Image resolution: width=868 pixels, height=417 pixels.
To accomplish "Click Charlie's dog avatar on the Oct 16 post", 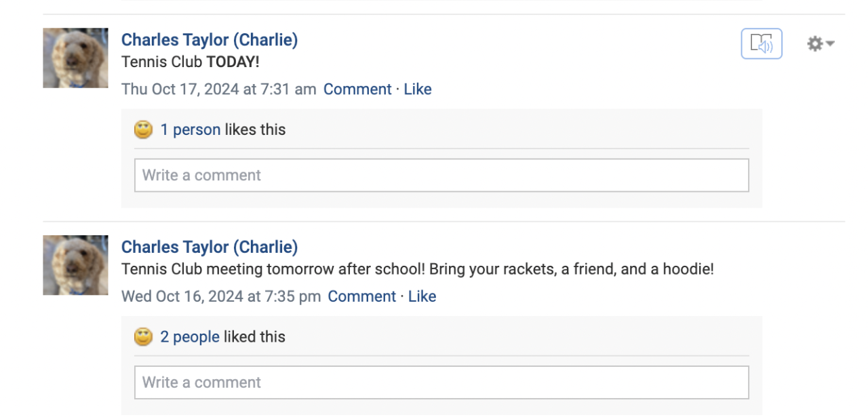I will tap(75, 265).
